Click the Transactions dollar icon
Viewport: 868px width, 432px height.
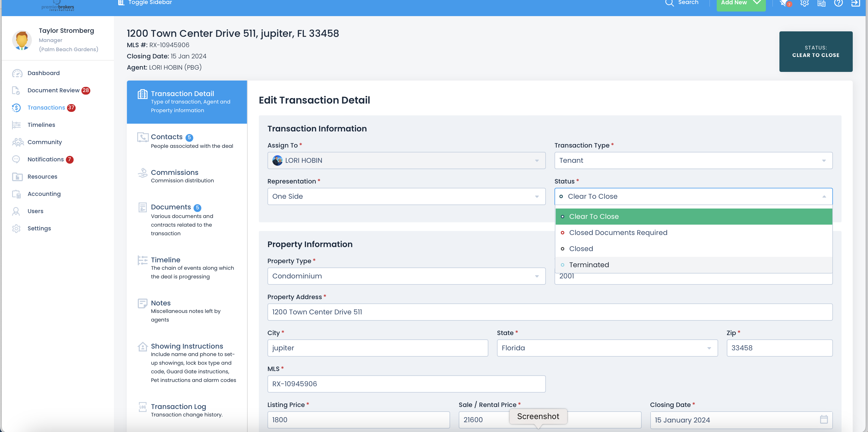16,108
